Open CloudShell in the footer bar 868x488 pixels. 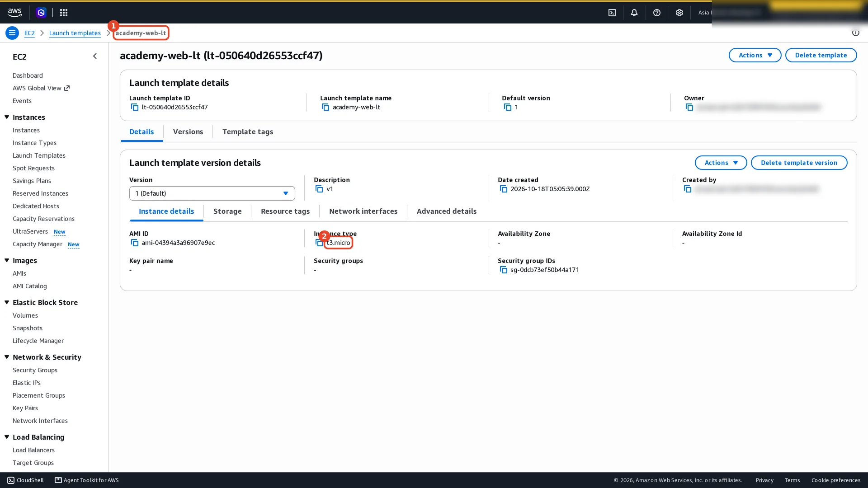(x=26, y=480)
